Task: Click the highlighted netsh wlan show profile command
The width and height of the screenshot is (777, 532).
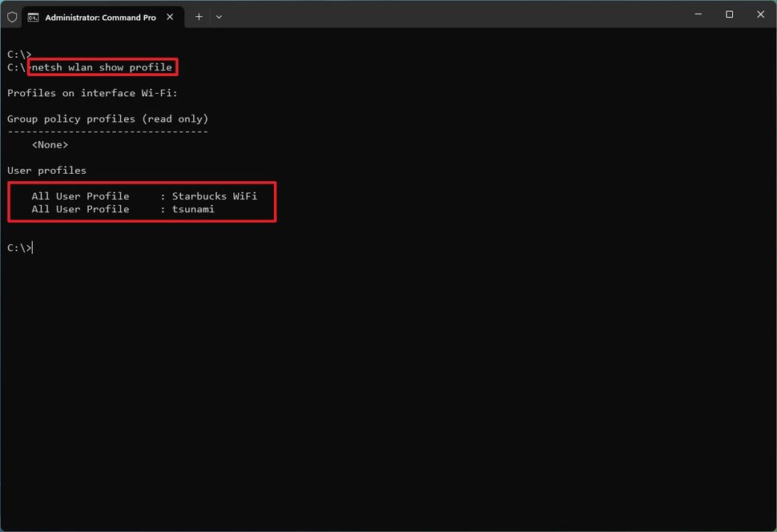Action: point(100,67)
